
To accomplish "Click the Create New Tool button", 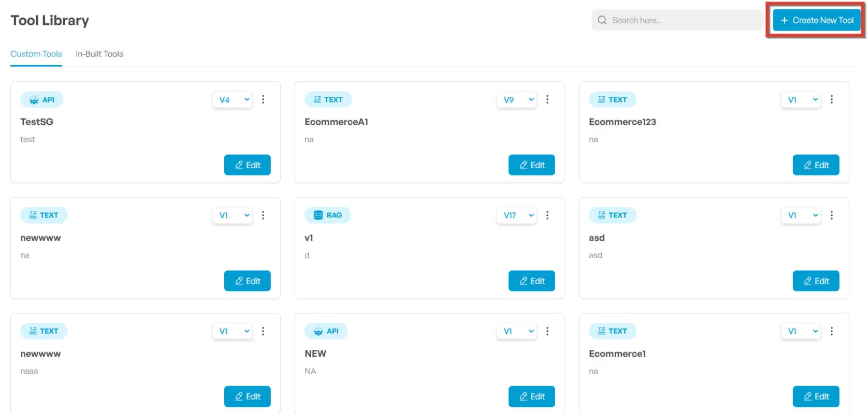I will point(817,20).
